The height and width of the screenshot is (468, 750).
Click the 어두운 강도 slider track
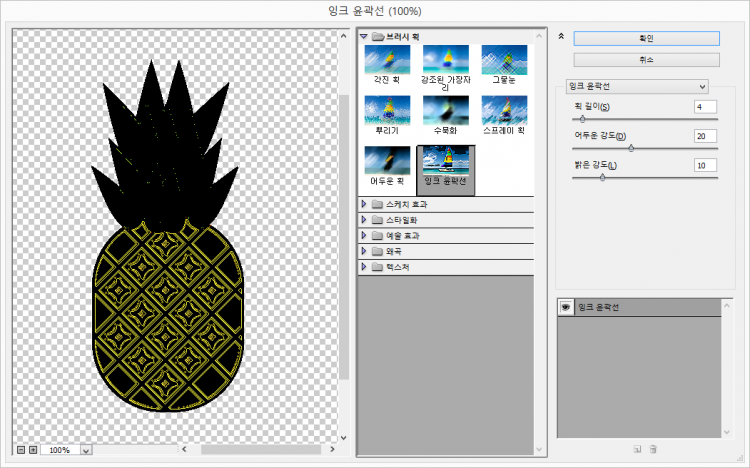644,148
